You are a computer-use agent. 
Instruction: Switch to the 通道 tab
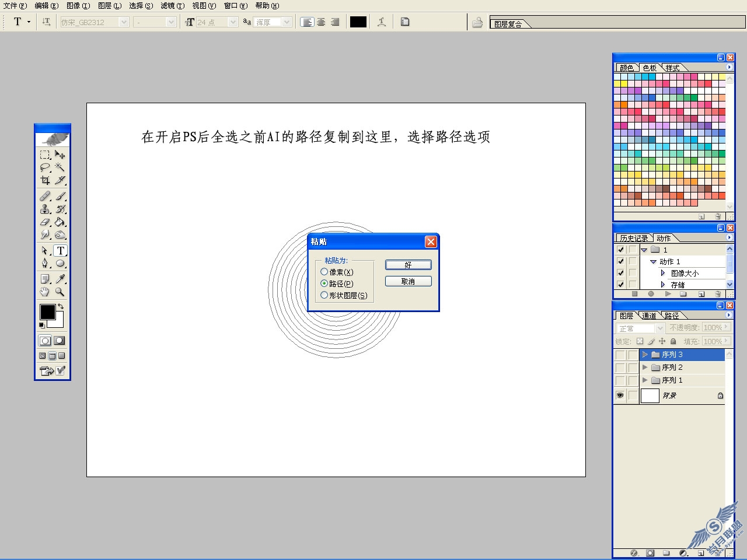point(650,316)
